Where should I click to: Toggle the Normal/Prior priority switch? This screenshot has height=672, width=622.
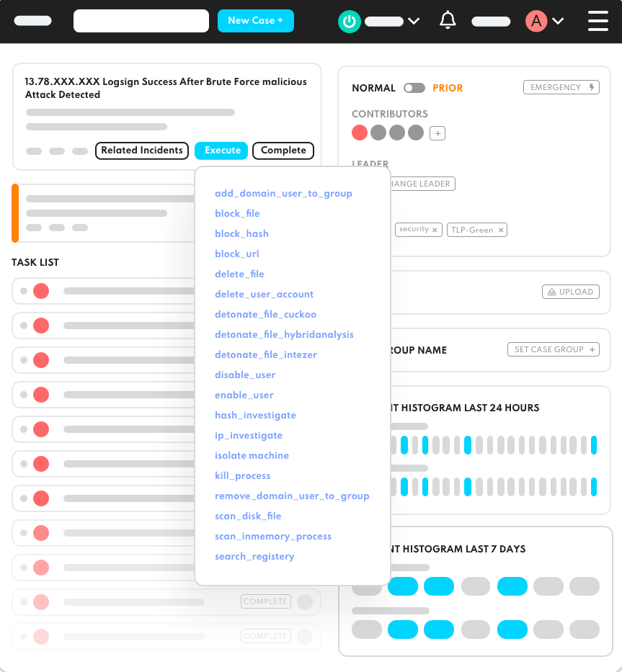(x=414, y=88)
